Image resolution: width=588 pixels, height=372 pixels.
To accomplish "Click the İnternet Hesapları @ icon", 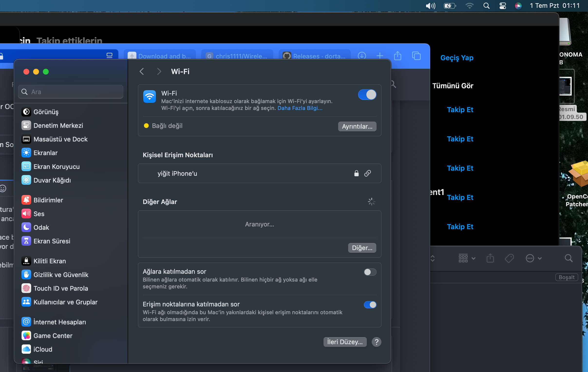I will click(x=26, y=322).
